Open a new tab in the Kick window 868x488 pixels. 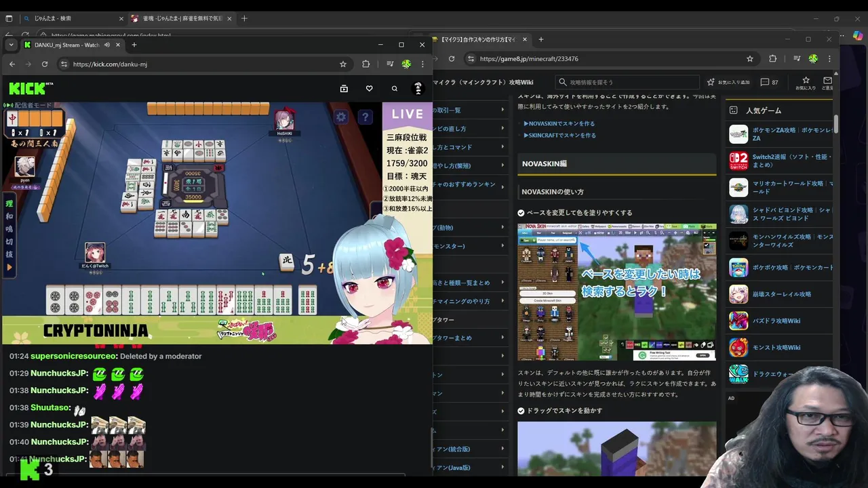click(x=134, y=45)
